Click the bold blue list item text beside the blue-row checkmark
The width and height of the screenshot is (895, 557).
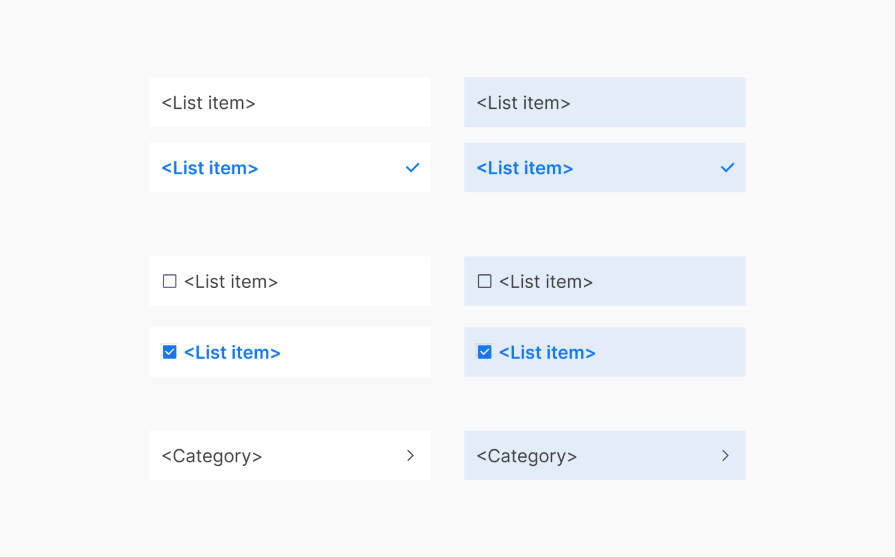point(525,168)
